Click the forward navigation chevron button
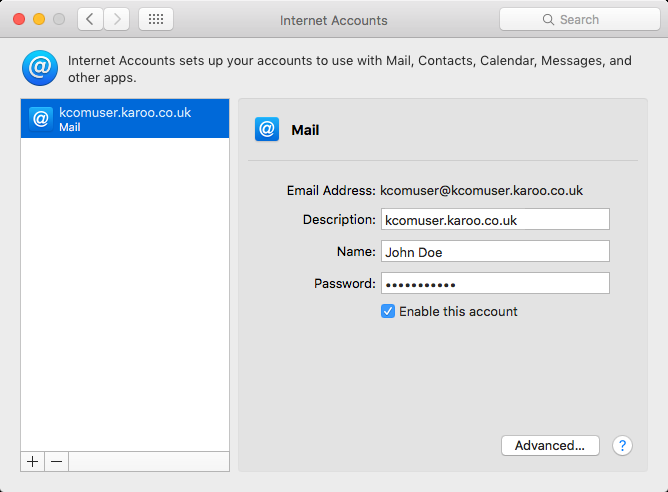 click(117, 19)
